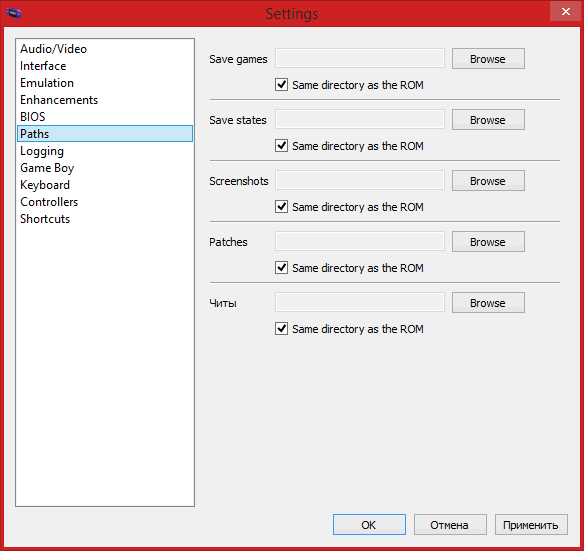Browse for the Save games folder

coord(488,58)
